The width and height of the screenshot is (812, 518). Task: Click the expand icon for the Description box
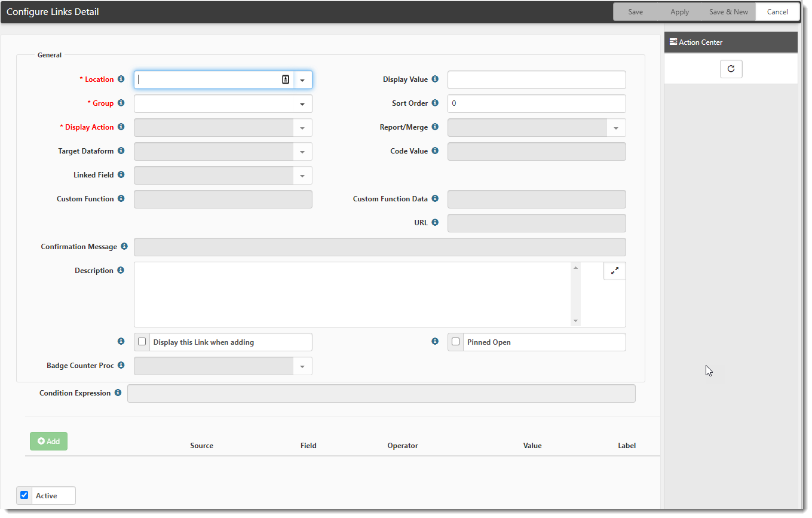614,271
